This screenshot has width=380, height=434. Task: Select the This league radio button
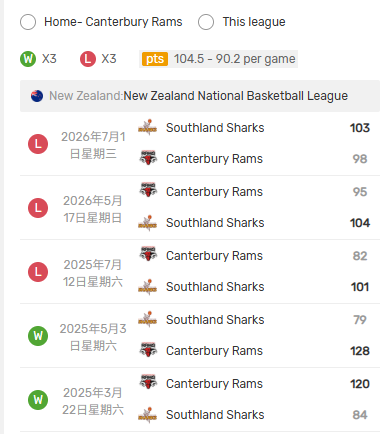[206, 22]
